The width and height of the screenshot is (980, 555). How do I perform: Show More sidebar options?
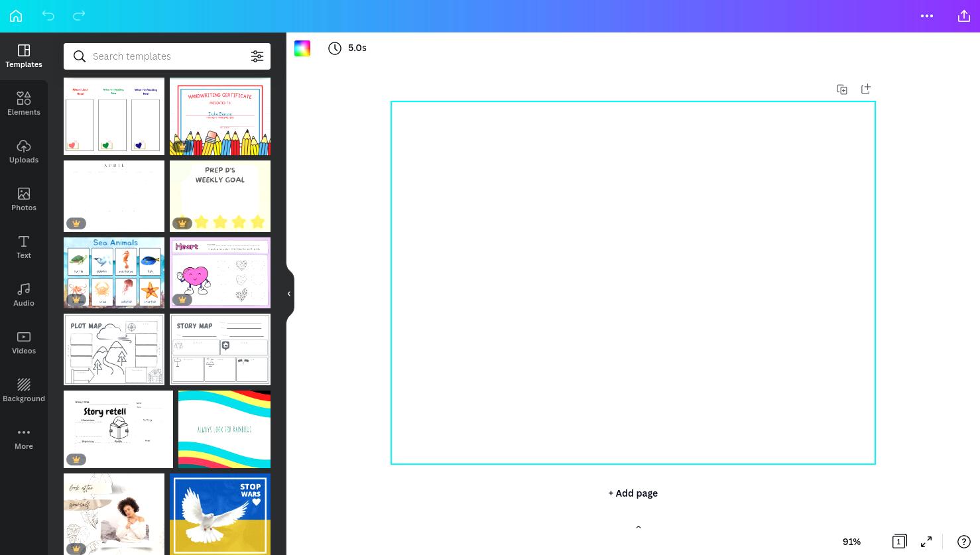point(24,438)
